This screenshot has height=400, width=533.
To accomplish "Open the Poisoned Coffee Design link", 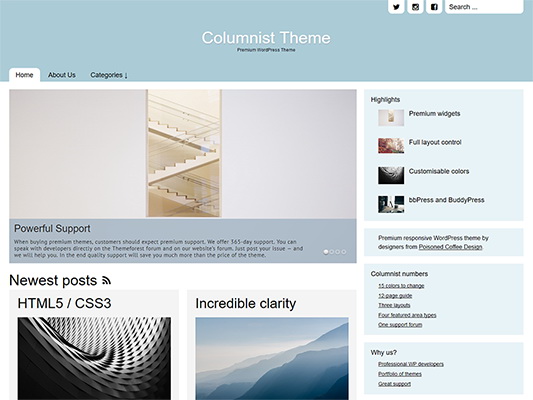I will click(x=450, y=247).
